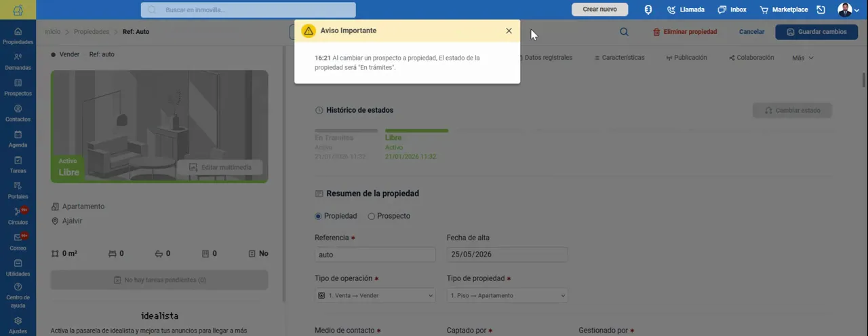Open the Llamada call option
This screenshot has width=868, height=336.
coord(686,10)
